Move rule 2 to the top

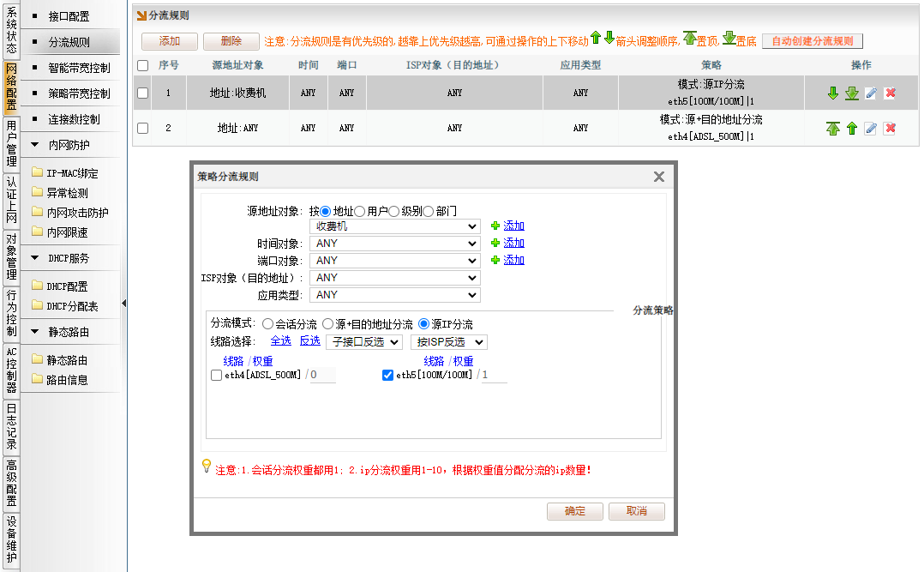coord(833,129)
